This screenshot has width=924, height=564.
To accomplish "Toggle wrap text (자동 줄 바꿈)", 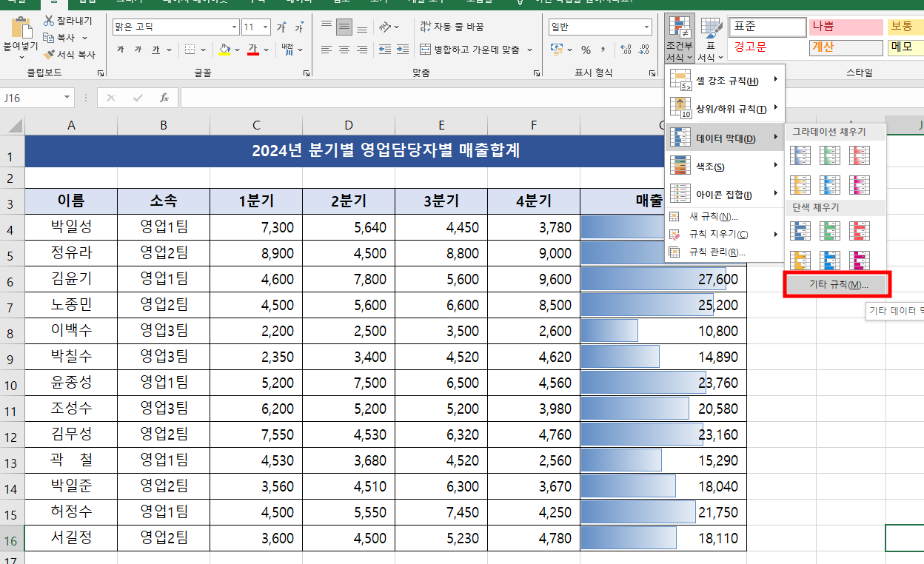I will [452, 27].
